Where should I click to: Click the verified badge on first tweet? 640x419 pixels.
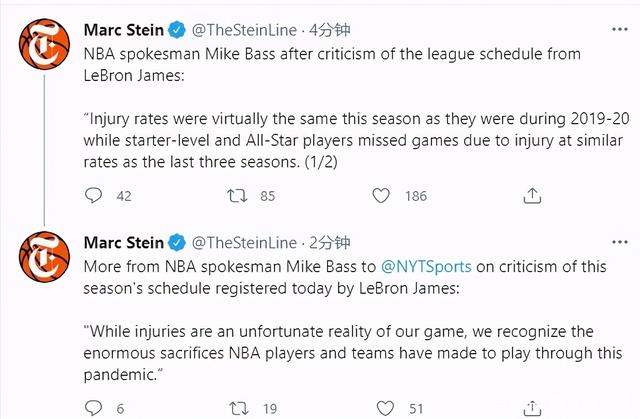pyautogui.click(x=176, y=30)
